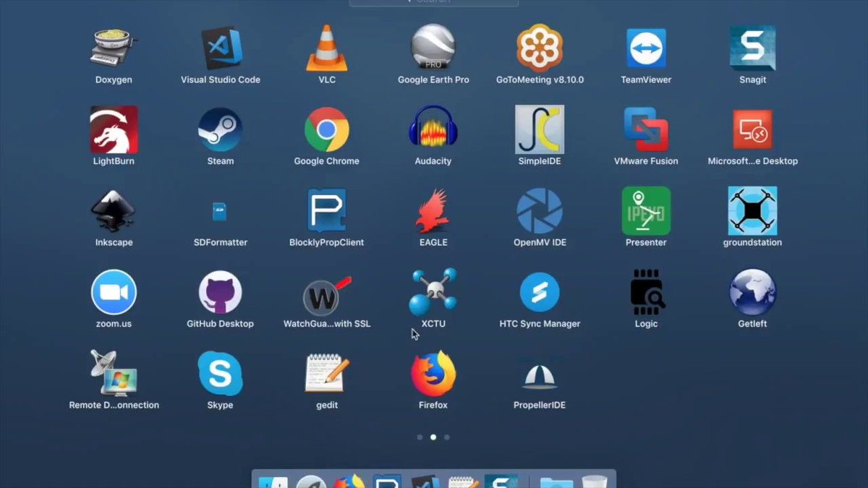Go to first Launchpad page dot
Screen dimensions: 868x488
point(420,437)
